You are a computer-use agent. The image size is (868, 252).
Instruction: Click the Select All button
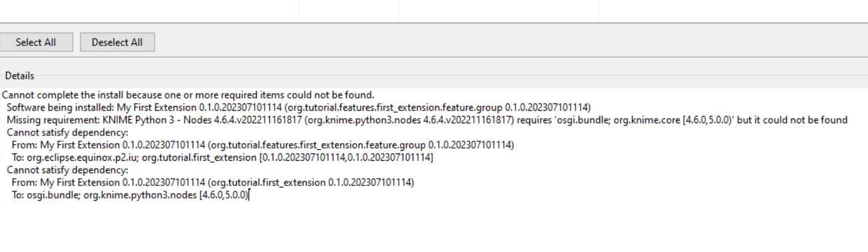click(x=36, y=42)
